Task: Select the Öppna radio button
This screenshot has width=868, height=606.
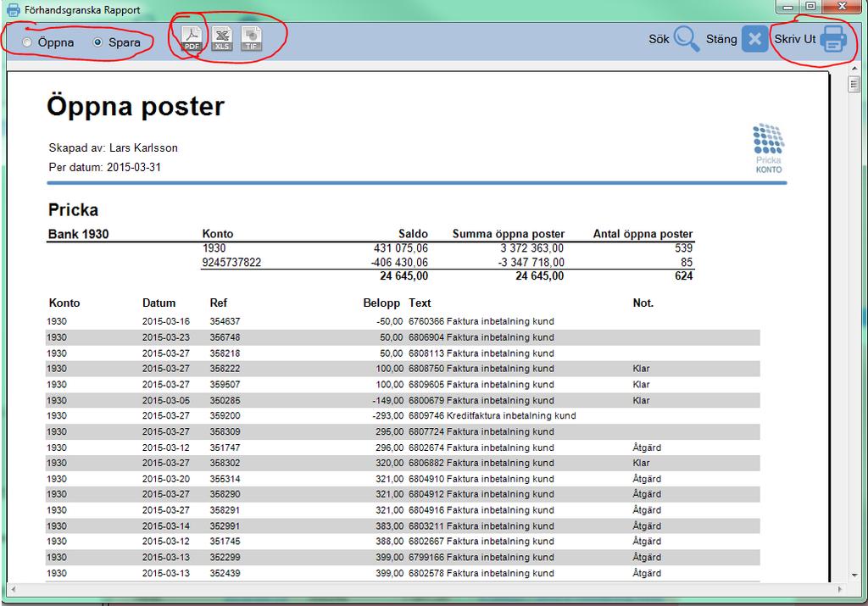Action: (x=26, y=42)
